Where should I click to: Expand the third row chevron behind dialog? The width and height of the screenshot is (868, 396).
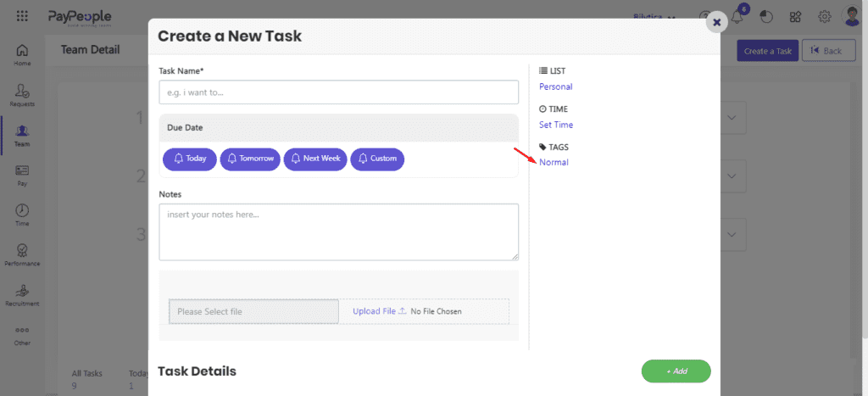[732, 234]
